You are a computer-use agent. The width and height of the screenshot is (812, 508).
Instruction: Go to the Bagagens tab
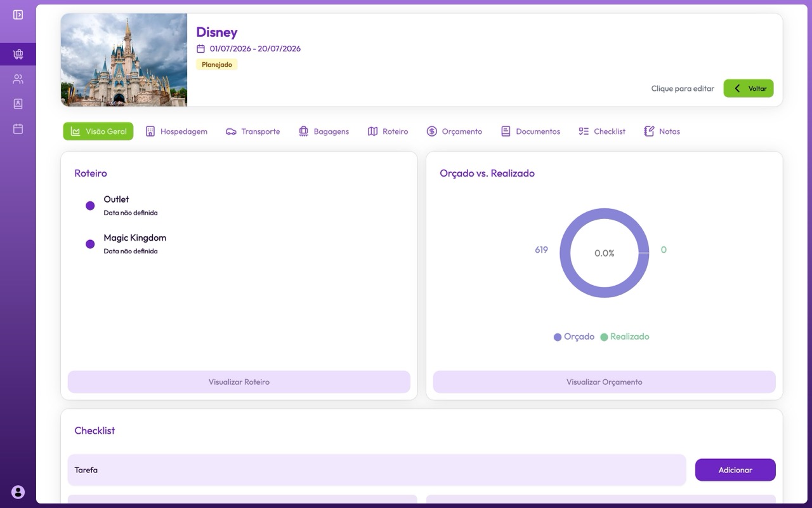[x=324, y=131]
